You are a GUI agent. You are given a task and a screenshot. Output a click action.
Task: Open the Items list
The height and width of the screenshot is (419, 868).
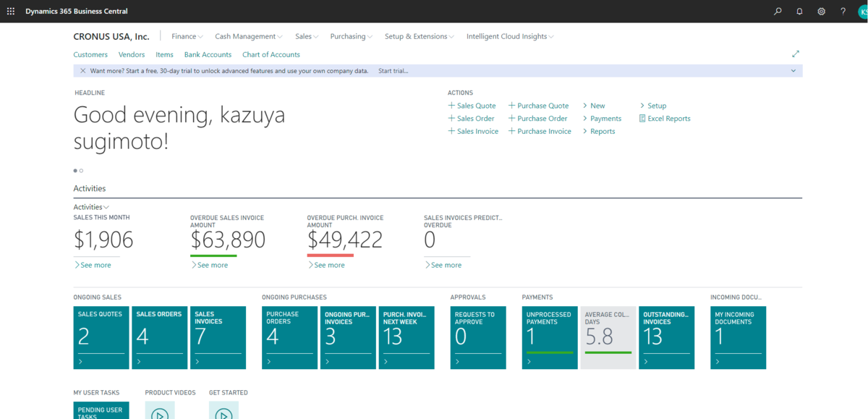point(164,54)
